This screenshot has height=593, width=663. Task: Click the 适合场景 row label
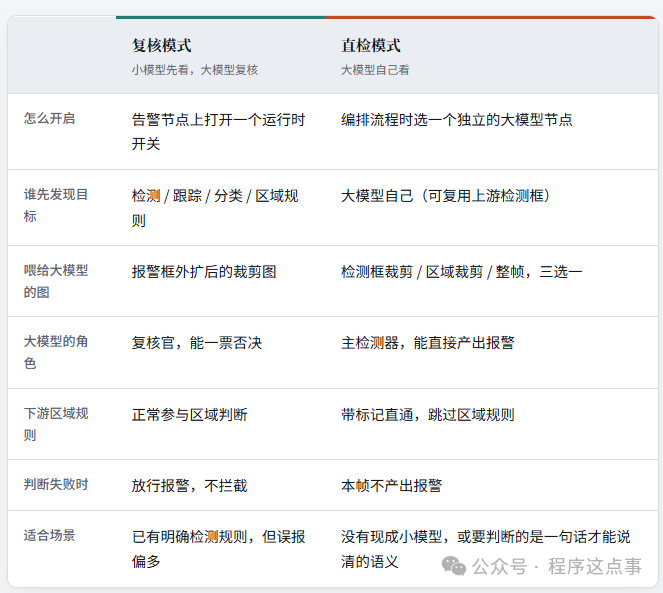point(49,535)
